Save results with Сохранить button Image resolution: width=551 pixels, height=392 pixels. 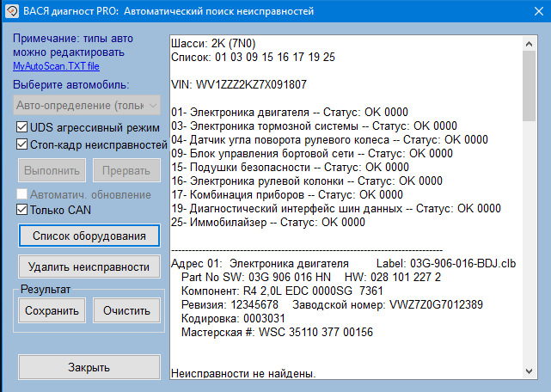click(x=52, y=310)
